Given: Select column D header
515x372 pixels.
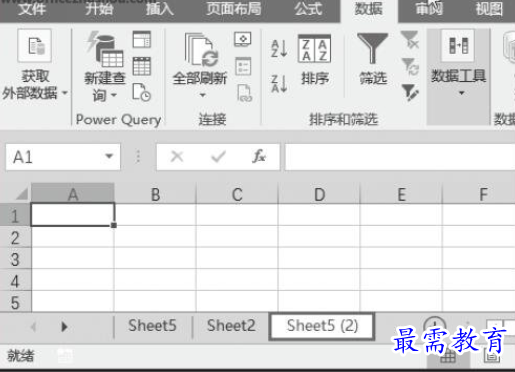Looking at the screenshot, I should pos(319,193).
